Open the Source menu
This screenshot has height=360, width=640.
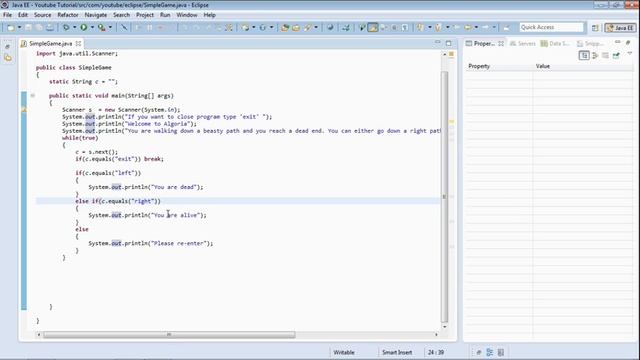point(42,15)
